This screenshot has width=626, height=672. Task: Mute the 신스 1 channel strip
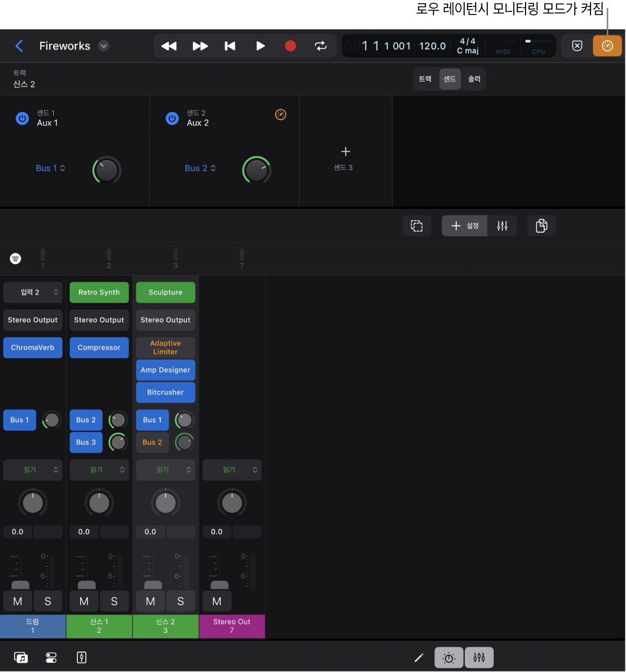pyautogui.click(x=84, y=601)
